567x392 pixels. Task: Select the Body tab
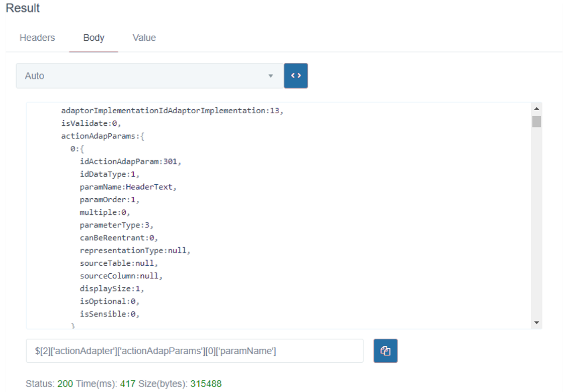[x=94, y=38]
